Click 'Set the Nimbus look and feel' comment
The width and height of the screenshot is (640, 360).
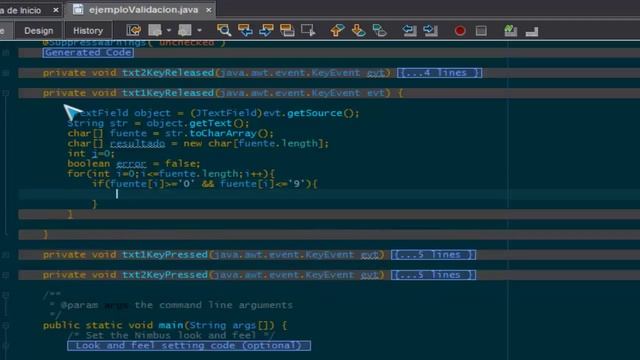(x=171, y=336)
